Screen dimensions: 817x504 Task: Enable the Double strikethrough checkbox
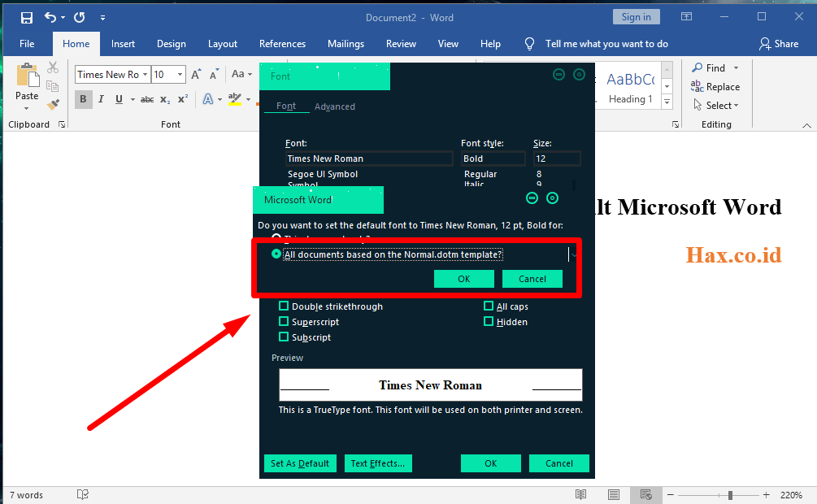(x=284, y=306)
